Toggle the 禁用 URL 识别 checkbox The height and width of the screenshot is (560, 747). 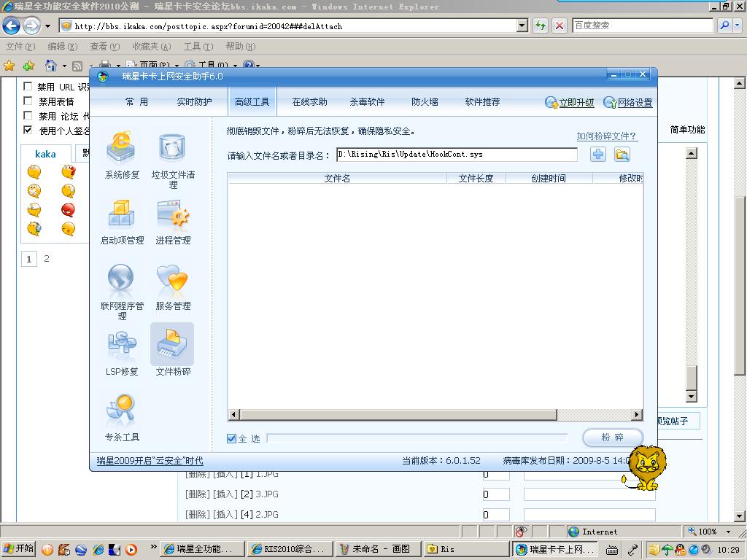pos(28,86)
